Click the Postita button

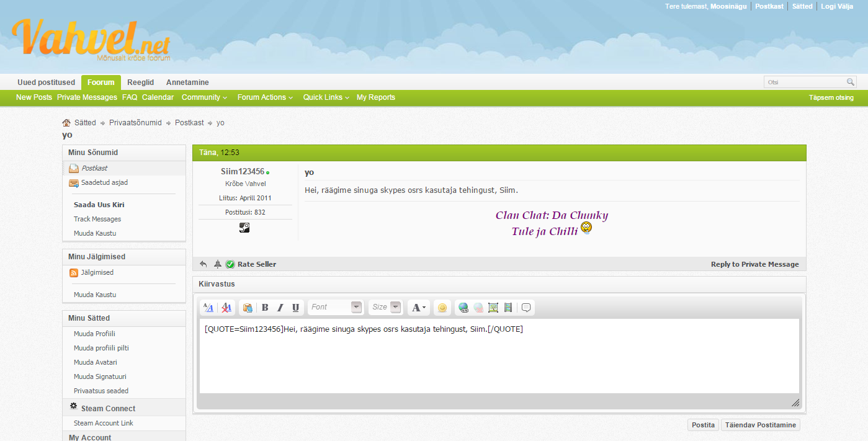pyautogui.click(x=703, y=425)
